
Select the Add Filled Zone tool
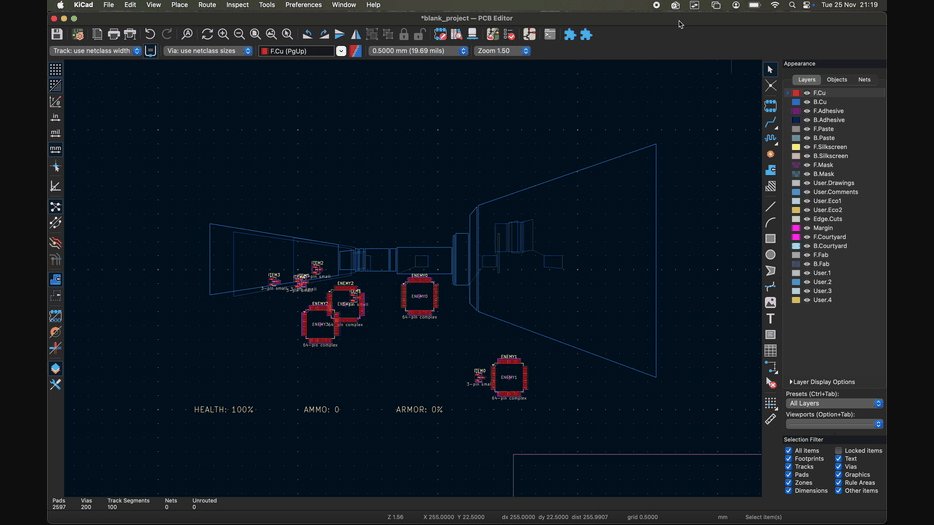point(770,170)
